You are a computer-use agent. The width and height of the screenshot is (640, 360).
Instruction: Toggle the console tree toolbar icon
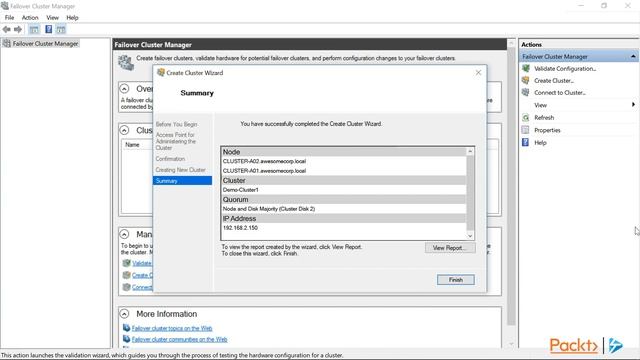[34, 29]
